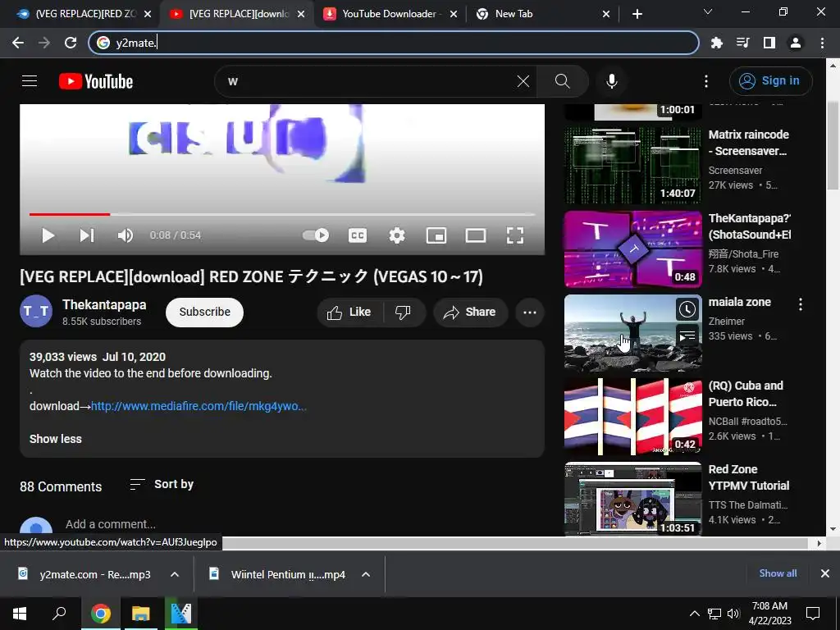
Task: Open Thekantapapa channel avatar
Action: coord(36,311)
